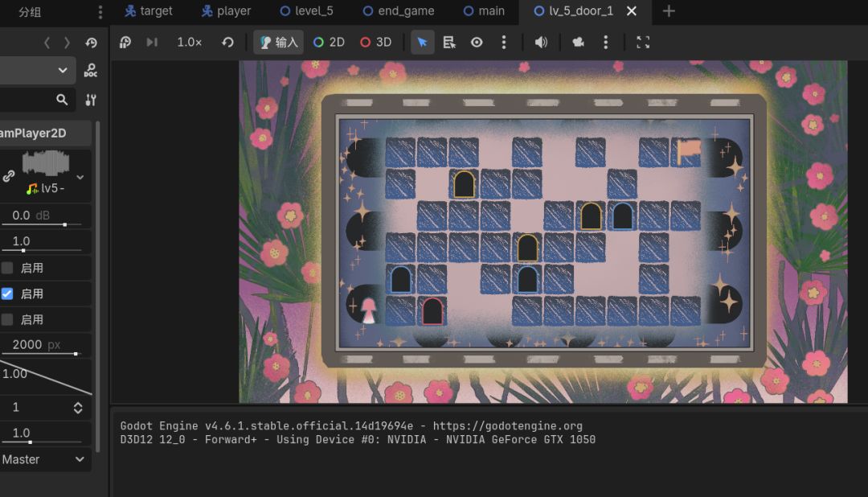Click the next frame step icon
This screenshot has height=497, width=868.
[152, 42]
